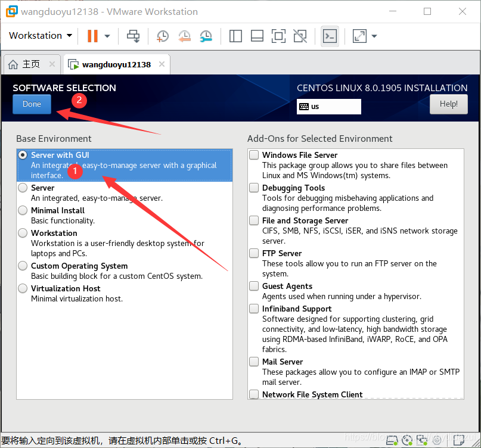The width and height of the screenshot is (481, 448).
Task: Click 'CENTOS LINUX 8.0.1905 INSTALLATION' text
Action: [382, 88]
